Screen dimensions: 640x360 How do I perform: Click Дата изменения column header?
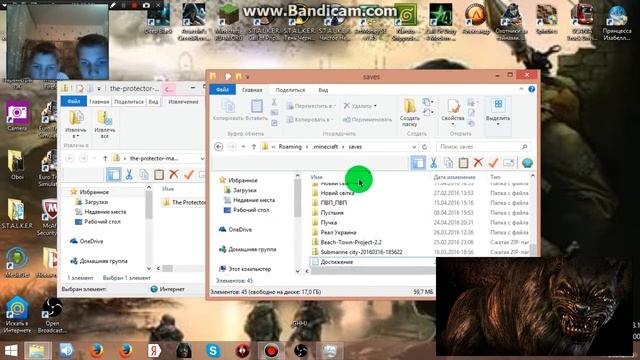point(454,177)
